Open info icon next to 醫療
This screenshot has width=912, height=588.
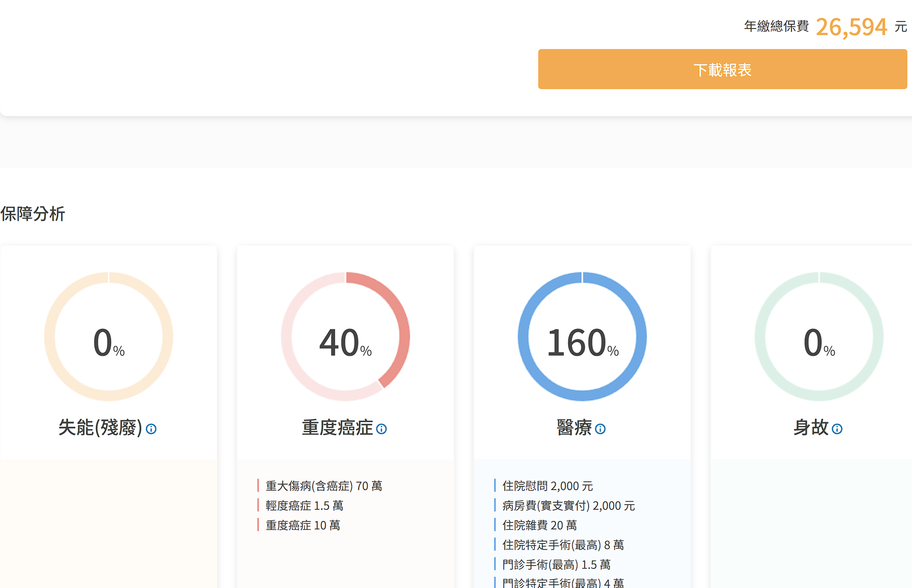click(x=600, y=429)
